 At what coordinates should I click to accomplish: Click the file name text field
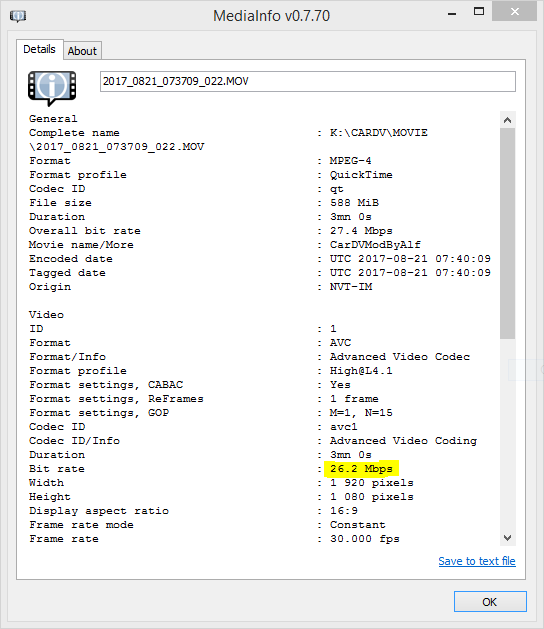tap(308, 81)
